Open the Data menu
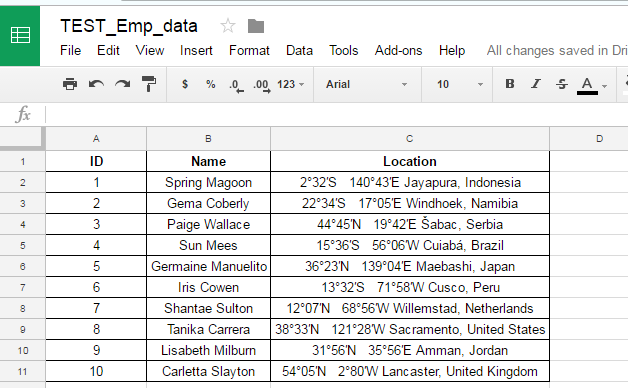 tap(299, 50)
